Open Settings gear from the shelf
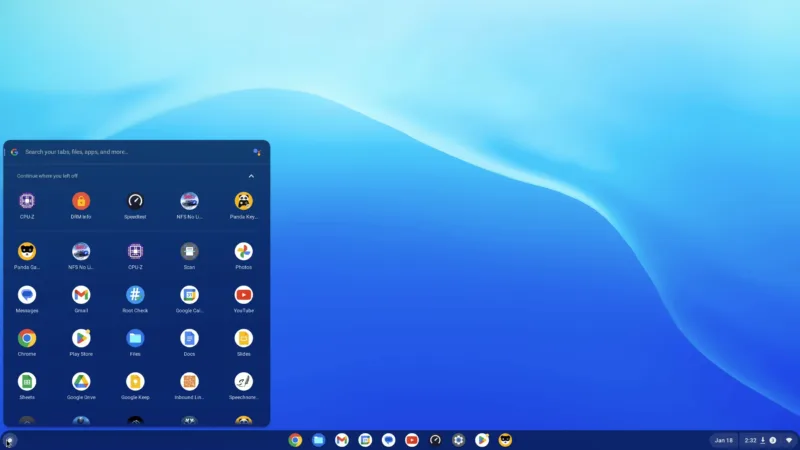The image size is (800, 450). point(458,440)
